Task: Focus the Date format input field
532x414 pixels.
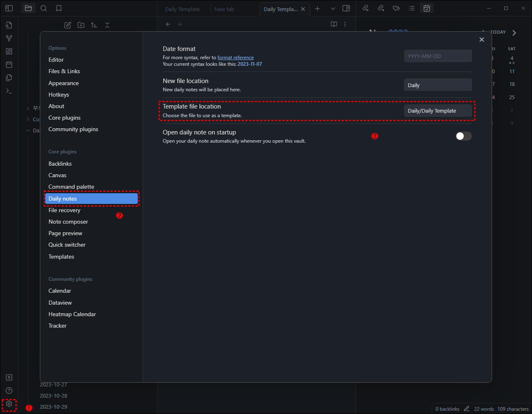Action: click(438, 56)
